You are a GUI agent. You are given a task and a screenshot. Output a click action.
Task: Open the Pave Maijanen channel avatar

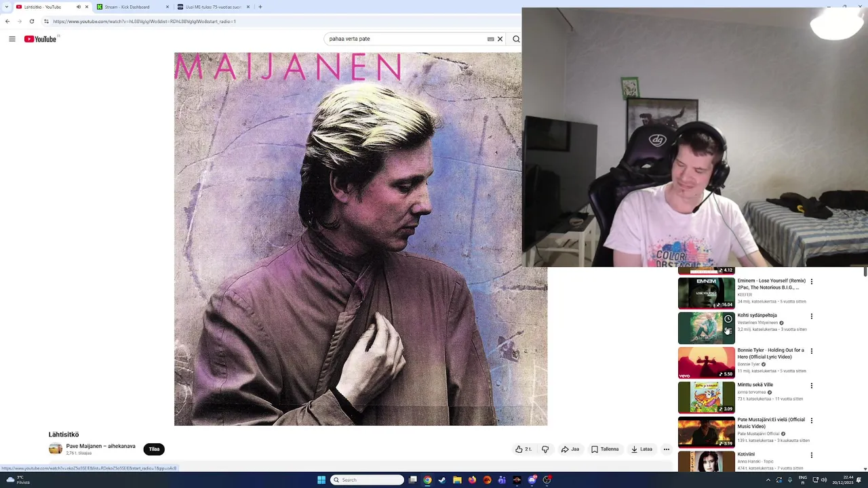pos(56,449)
